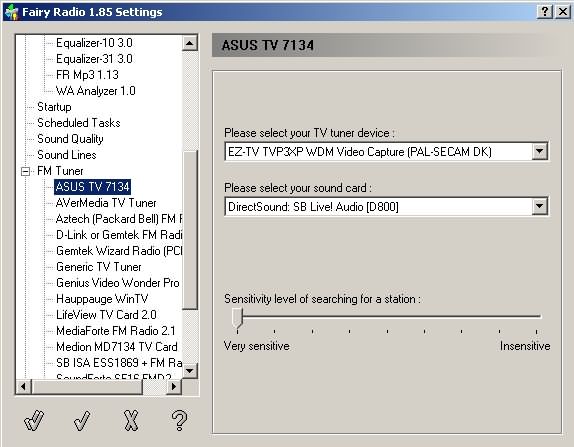Select WA Analyzer 1.0 item

[x=96, y=91]
